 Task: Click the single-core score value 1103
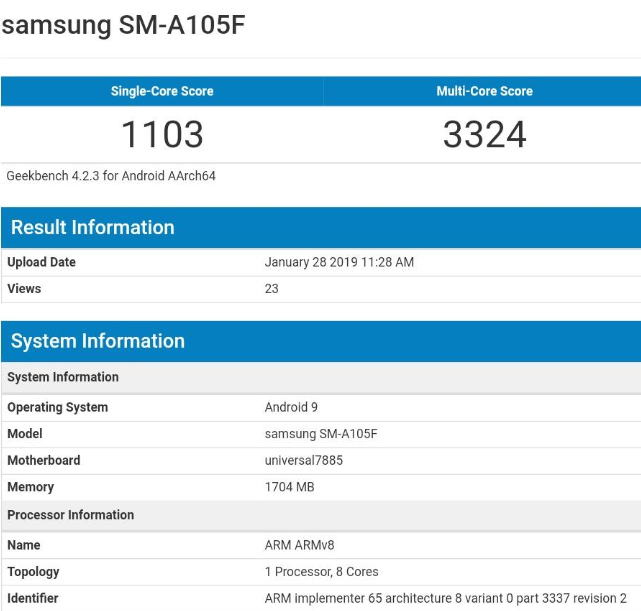point(162,134)
